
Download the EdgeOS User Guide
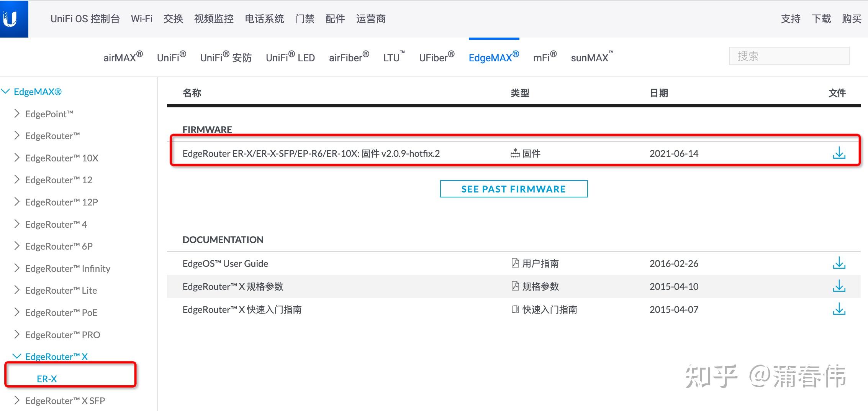(840, 263)
